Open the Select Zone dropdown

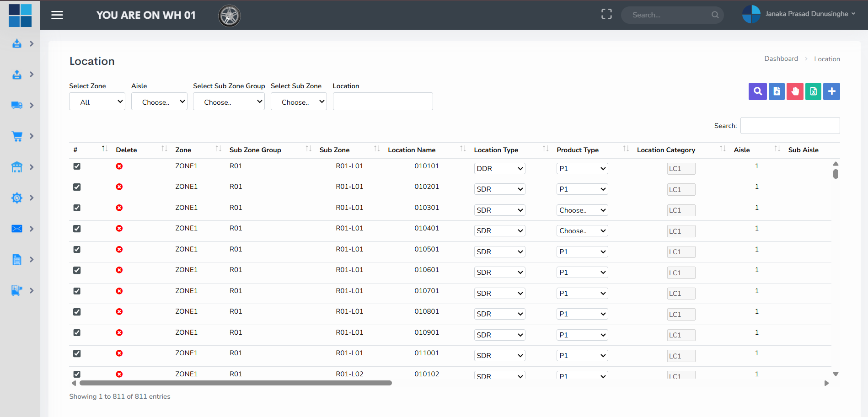pos(97,102)
